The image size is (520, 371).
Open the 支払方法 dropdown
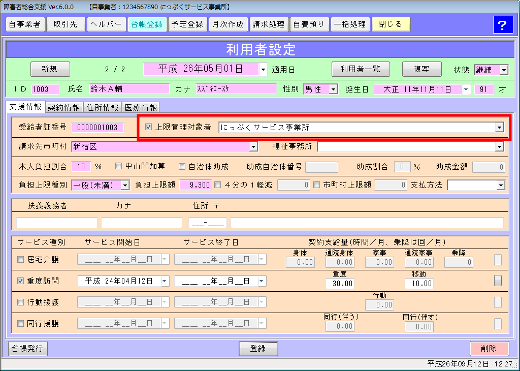point(501,185)
